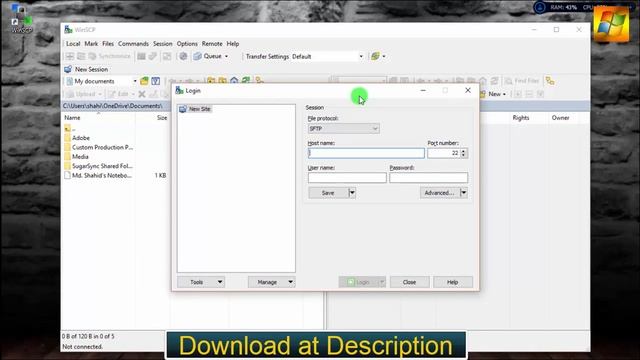Open the My documents drive dropdown
This screenshot has width=640, height=360.
135,81
